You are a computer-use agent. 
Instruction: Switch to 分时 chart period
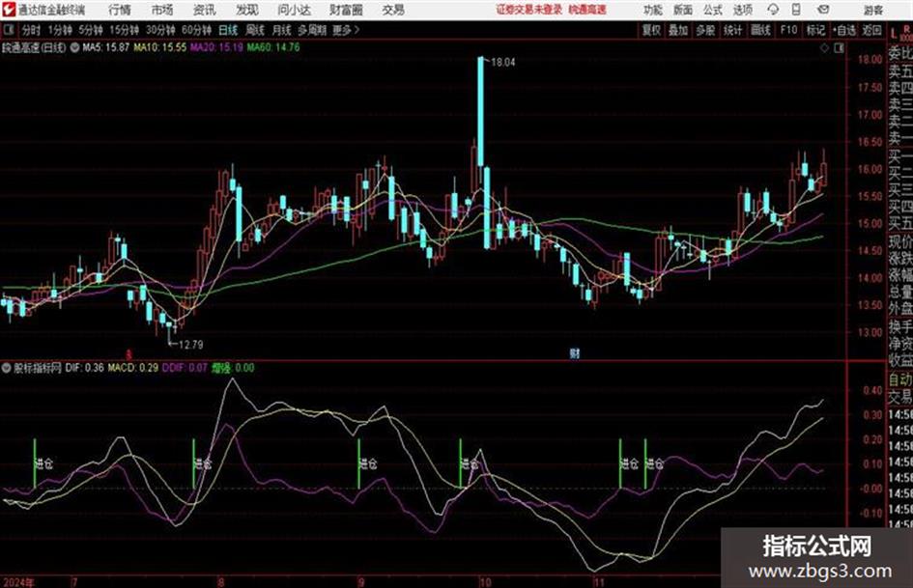coord(31,30)
